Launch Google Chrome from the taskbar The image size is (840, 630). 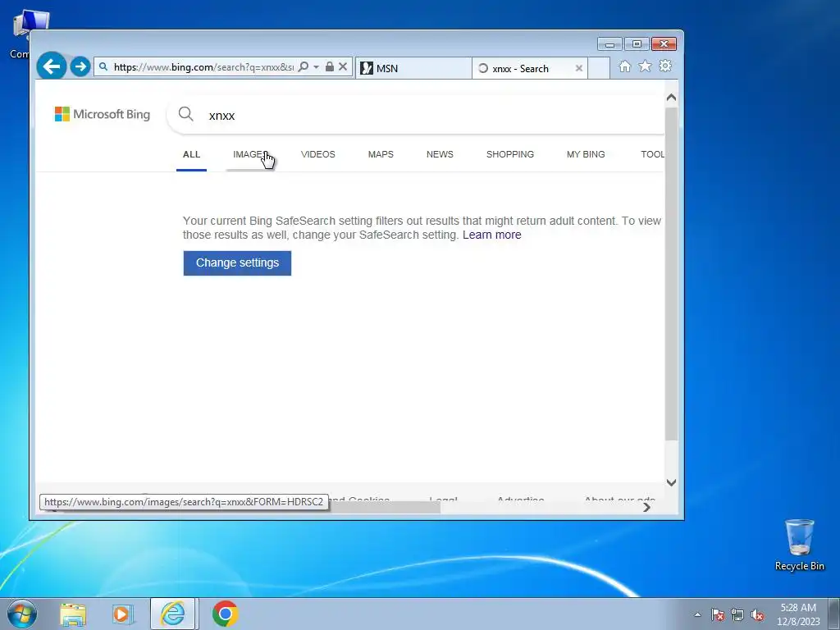coord(225,614)
